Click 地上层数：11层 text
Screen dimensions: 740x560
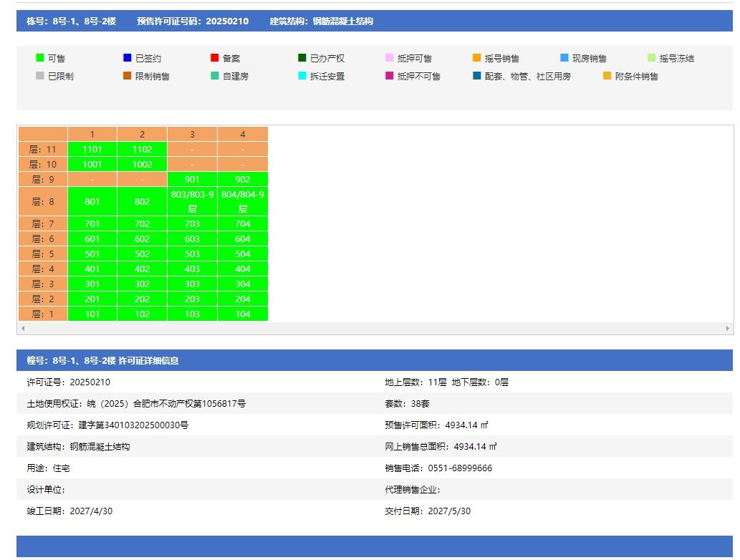415,382
